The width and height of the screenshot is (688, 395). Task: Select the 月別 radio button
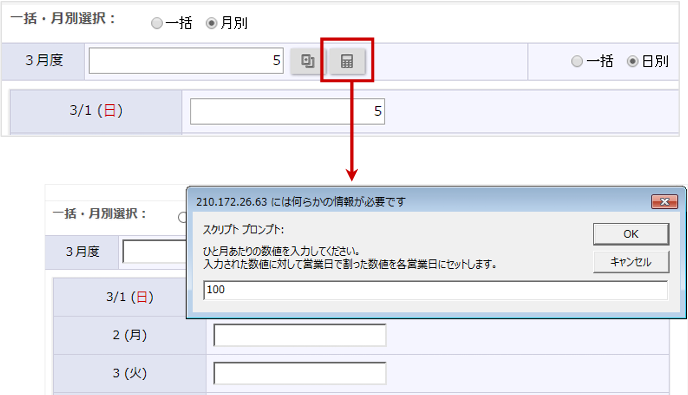[x=211, y=23]
